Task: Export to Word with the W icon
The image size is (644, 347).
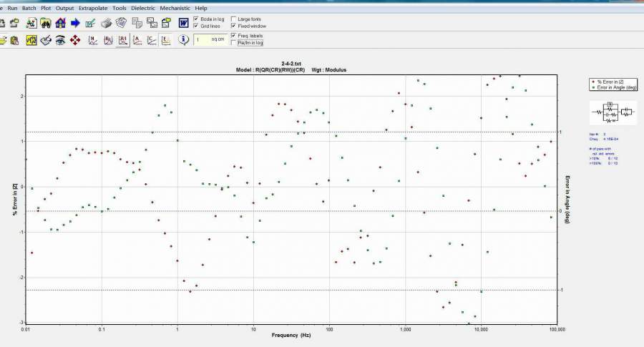Action: point(183,23)
